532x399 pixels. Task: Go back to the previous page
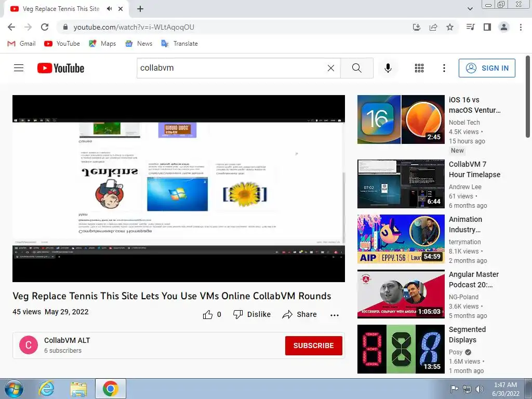pos(11,27)
